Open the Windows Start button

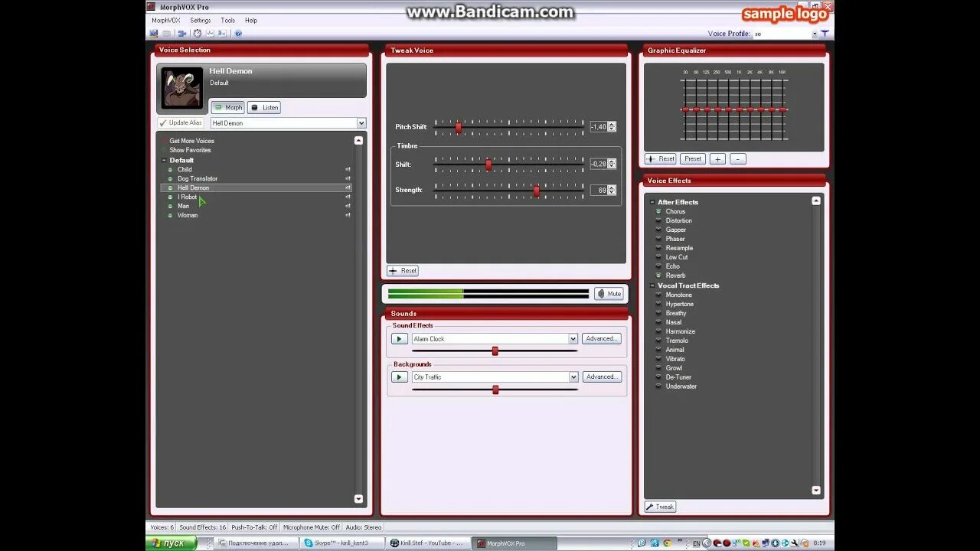tap(171, 543)
